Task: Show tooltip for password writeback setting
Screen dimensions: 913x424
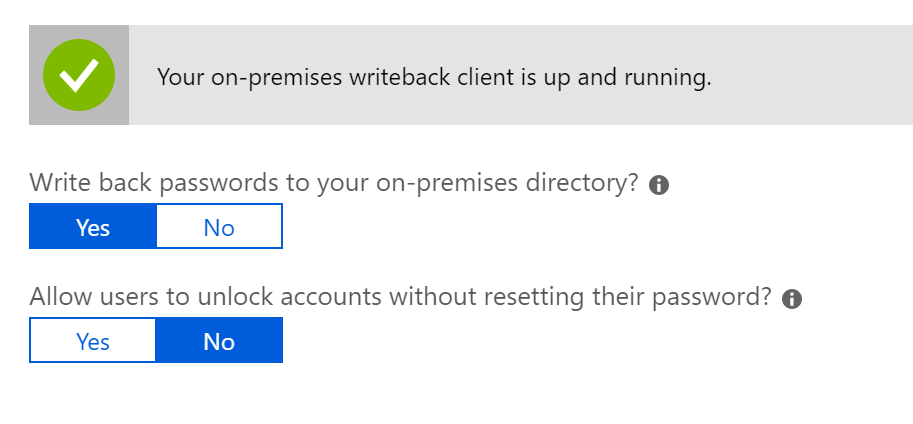Action: tap(659, 185)
